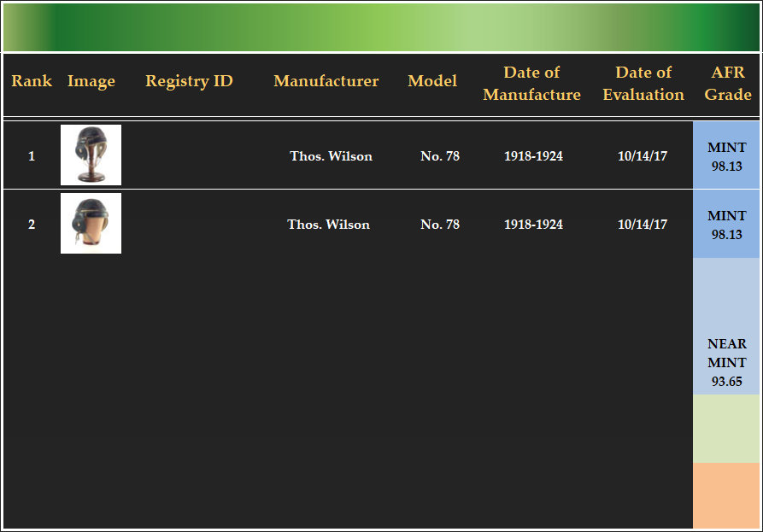Select the 10/14/17 evaluation date in the second row
The image size is (763, 532).
pos(643,225)
